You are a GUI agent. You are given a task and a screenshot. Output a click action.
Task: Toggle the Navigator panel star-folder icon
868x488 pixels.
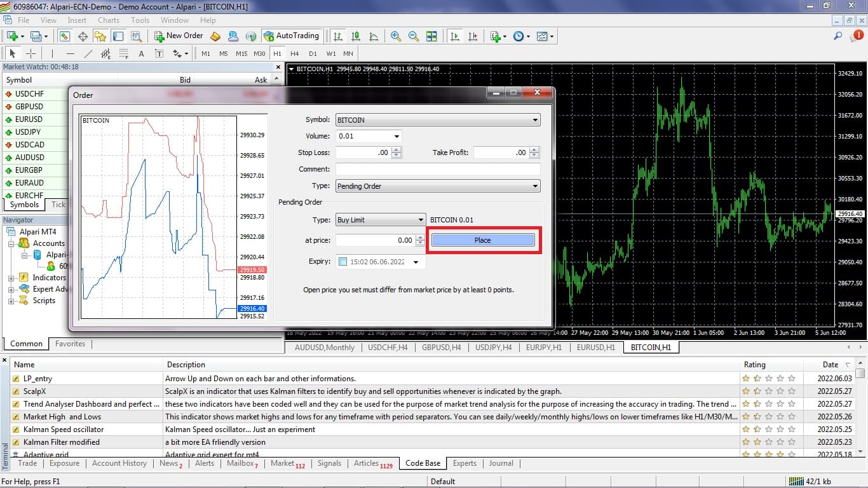[100, 36]
